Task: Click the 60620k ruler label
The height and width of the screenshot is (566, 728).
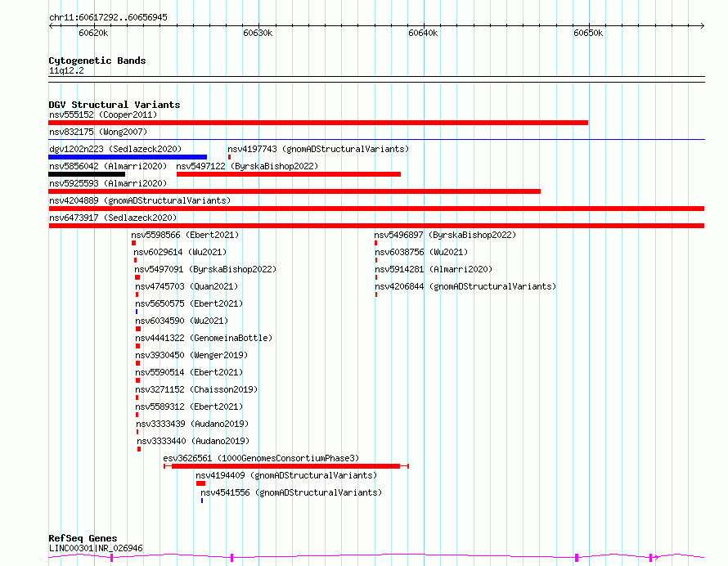Action: tap(93, 33)
